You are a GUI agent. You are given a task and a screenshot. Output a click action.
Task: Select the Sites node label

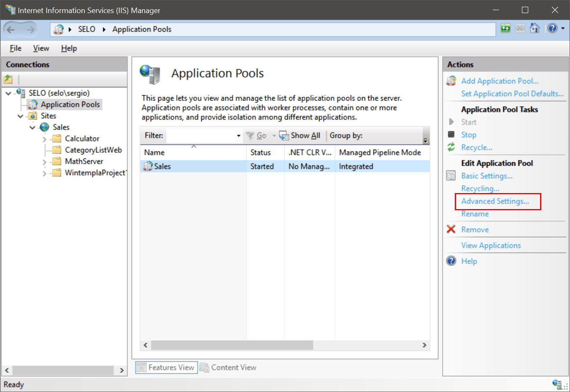(x=48, y=115)
